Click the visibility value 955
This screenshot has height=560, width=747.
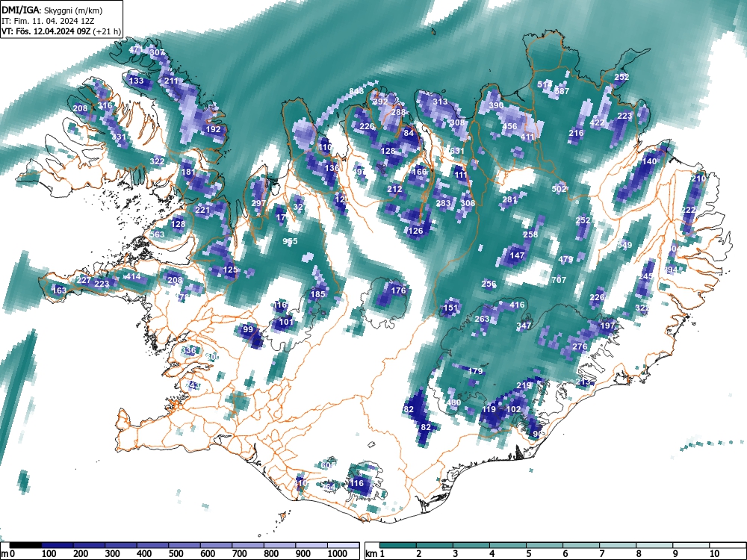[x=290, y=241]
